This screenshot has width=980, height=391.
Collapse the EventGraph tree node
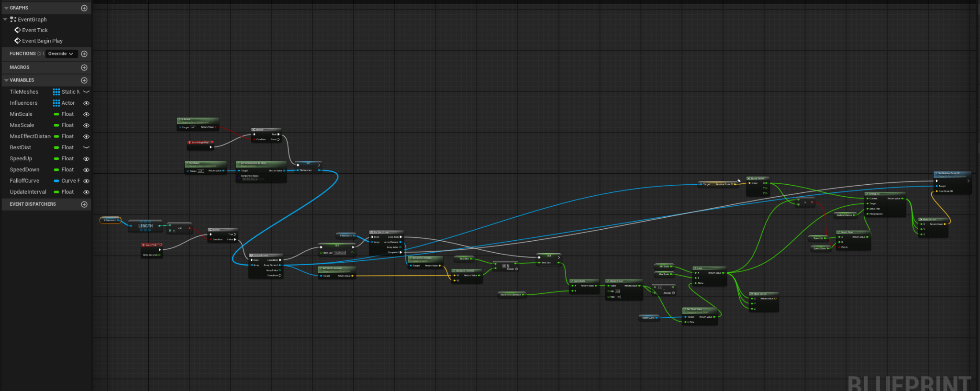tap(5, 20)
